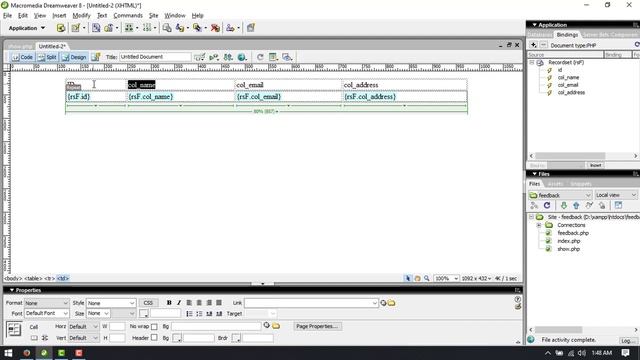Click the User Authentication icon
Image resolution: width=640 pixels, height=360 pixels.
[230, 28]
